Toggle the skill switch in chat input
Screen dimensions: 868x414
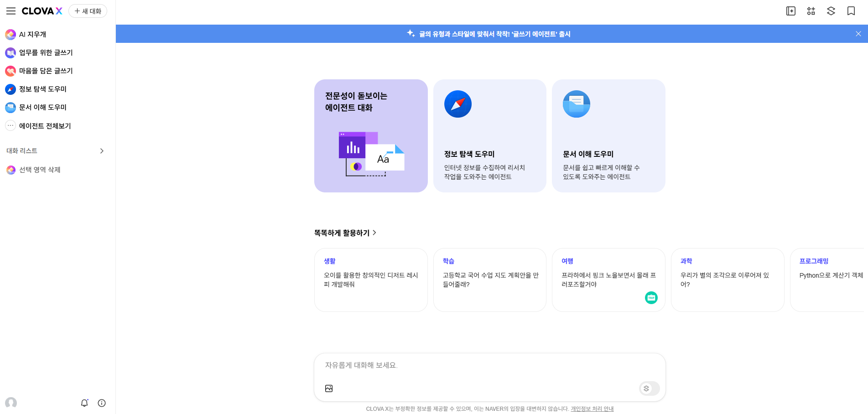click(x=650, y=388)
